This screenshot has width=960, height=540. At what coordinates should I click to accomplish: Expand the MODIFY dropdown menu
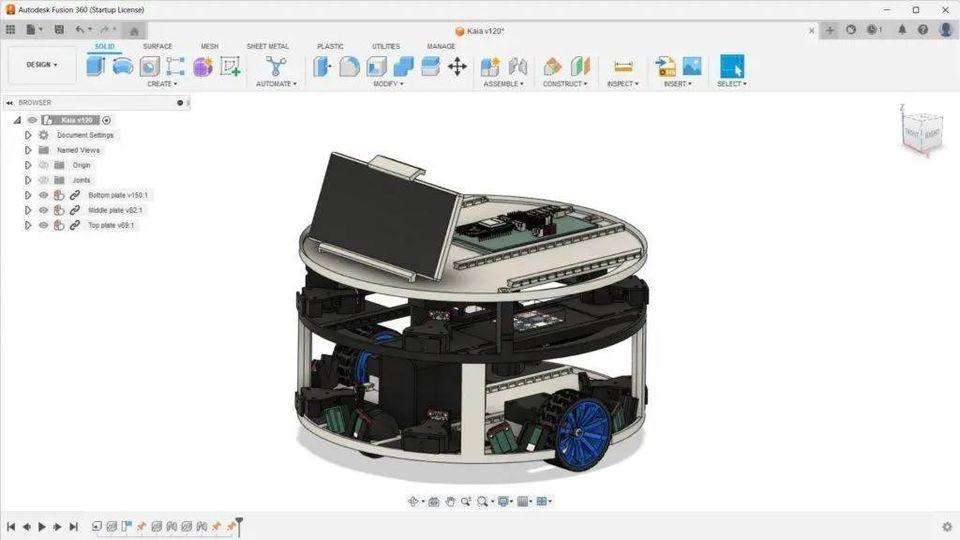pos(388,84)
